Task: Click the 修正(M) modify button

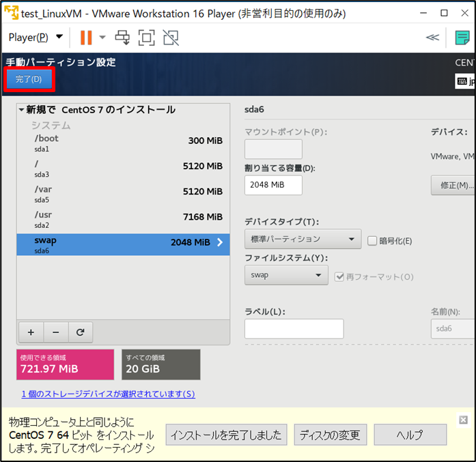Action: pos(453,185)
